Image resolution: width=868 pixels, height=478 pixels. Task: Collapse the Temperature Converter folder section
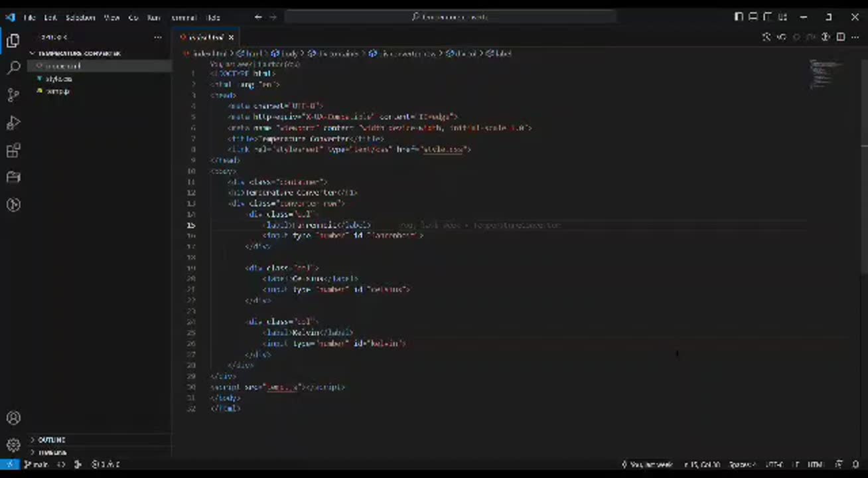[x=74, y=53]
